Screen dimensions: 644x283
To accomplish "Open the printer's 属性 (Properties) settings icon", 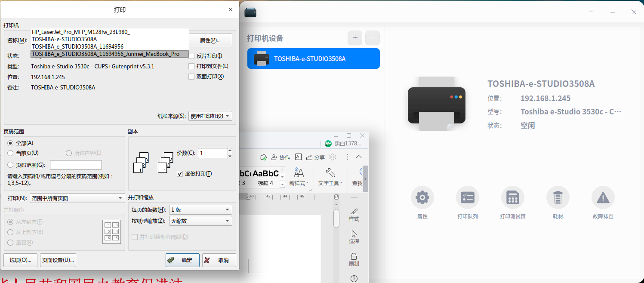I will point(422,197).
